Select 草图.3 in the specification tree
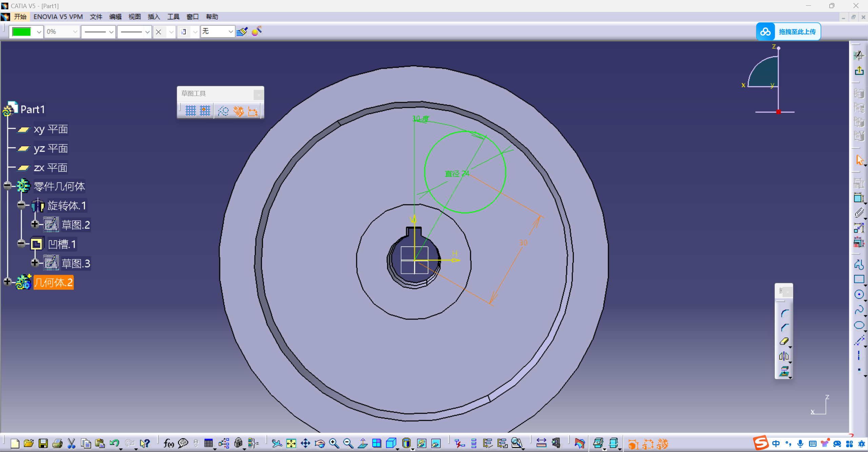 76,263
